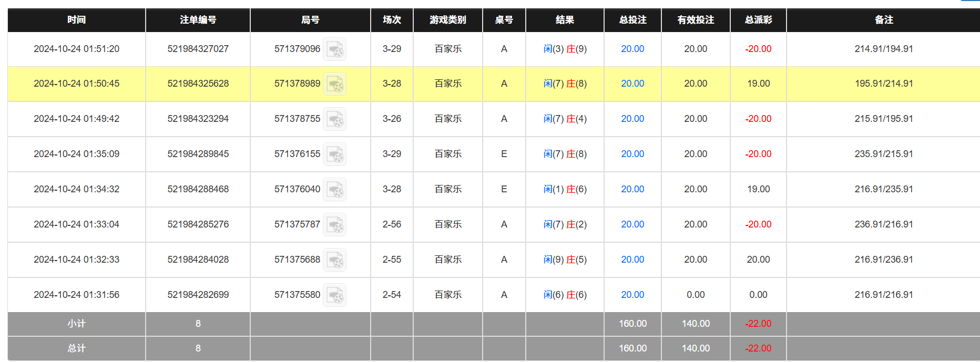Play replay icon beside round 571378755
This screenshot has width=980, height=362.
click(334, 119)
